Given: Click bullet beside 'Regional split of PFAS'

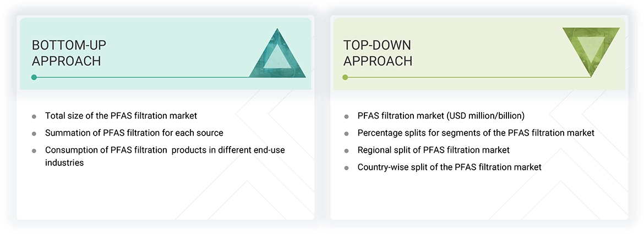Looking at the screenshot, I should coord(346,151).
